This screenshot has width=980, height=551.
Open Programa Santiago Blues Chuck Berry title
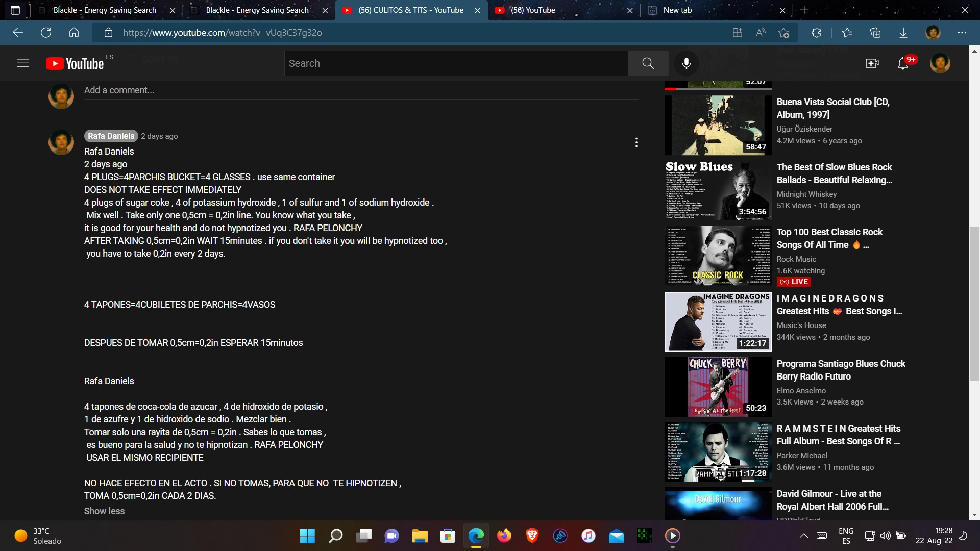click(x=841, y=370)
